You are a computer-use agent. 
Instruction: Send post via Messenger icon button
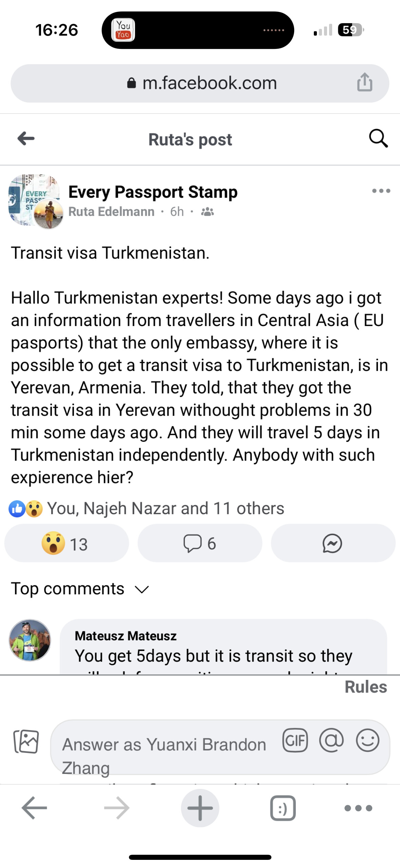332,543
